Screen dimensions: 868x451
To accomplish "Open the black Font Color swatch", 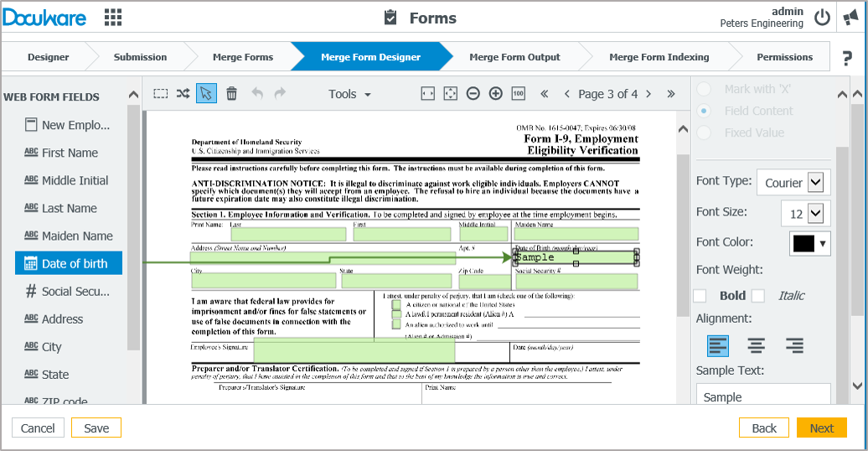I will tap(809, 243).
